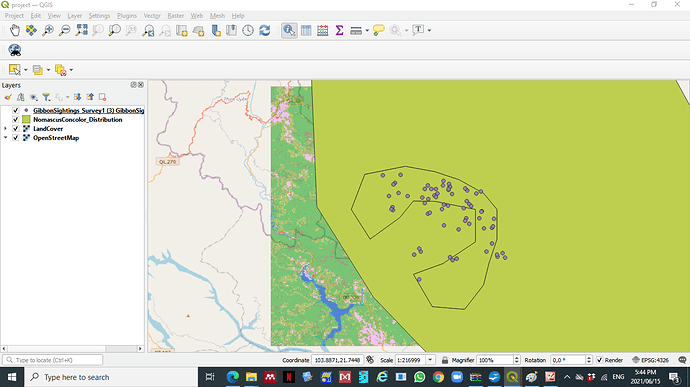Image resolution: width=690 pixels, height=387 pixels.
Task: Open the Map Tips speech bubble icon
Action: pyautogui.click(x=378, y=30)
